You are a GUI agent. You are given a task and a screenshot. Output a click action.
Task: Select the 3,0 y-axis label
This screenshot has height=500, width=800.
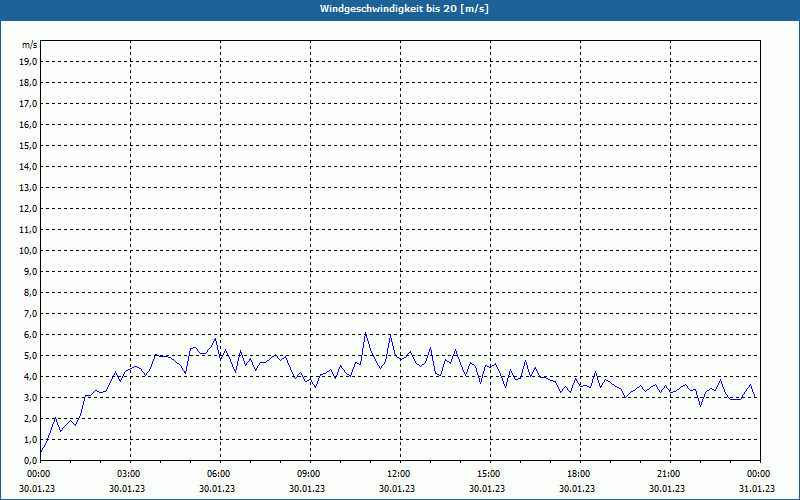(30, 397)
